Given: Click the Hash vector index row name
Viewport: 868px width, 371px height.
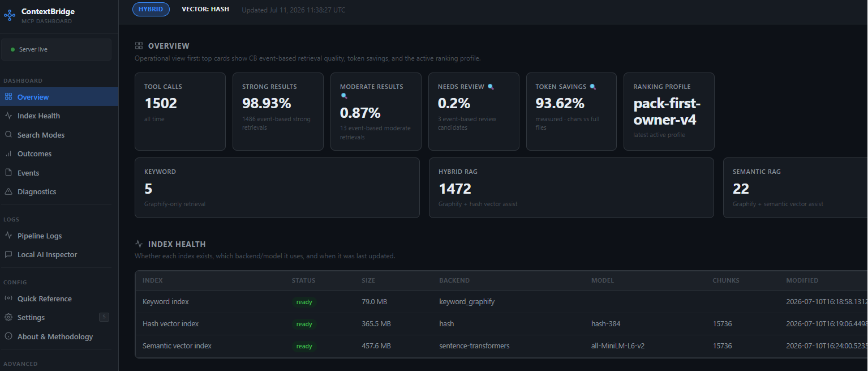Looking at the screenshot, I should click(x=171, y=324).
